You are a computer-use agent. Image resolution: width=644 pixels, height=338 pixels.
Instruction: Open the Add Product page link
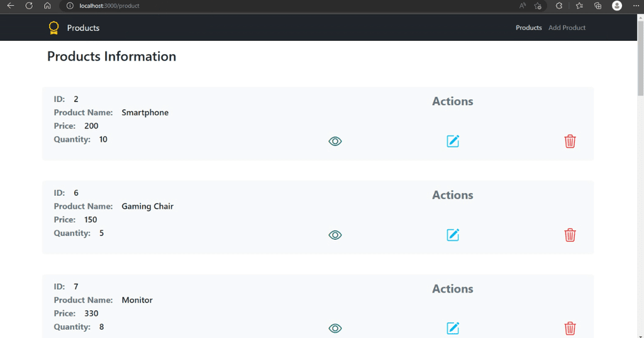[x=567, y=28]
